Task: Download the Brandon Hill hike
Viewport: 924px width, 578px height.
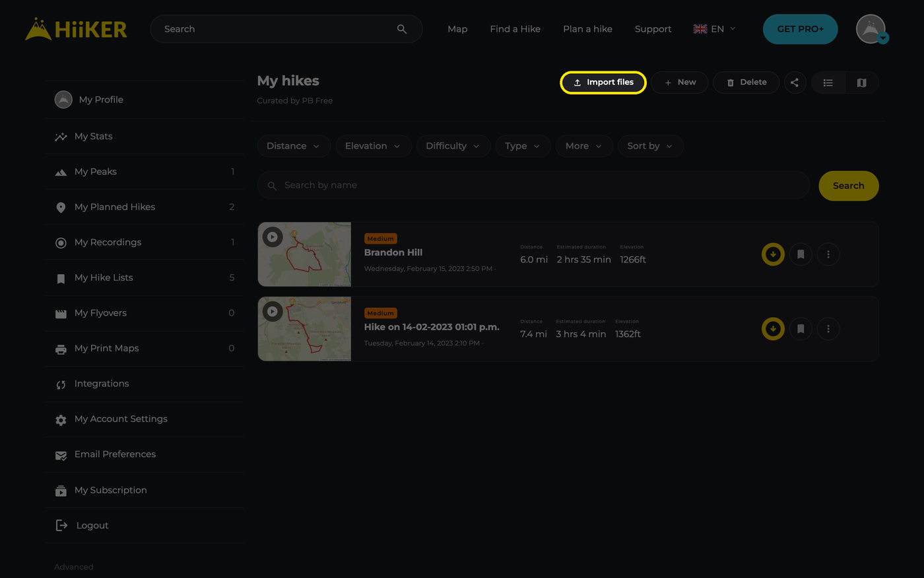Action: coord(773,254)
